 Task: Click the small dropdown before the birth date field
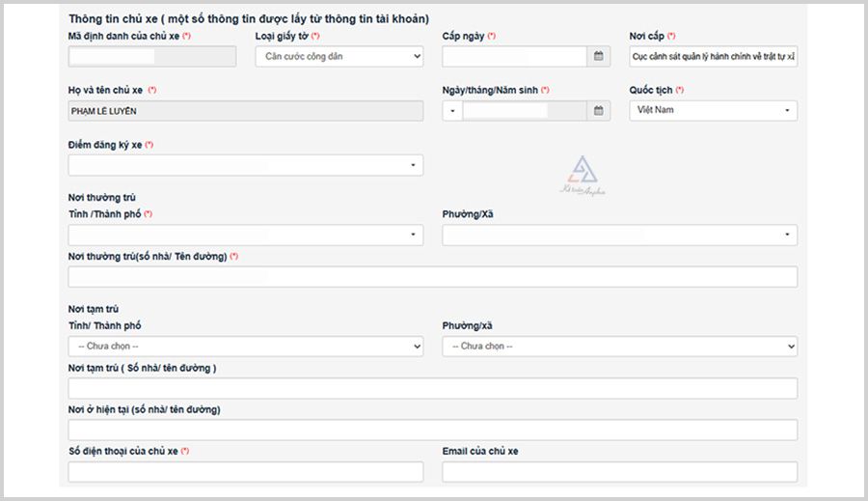coord(452,111)
